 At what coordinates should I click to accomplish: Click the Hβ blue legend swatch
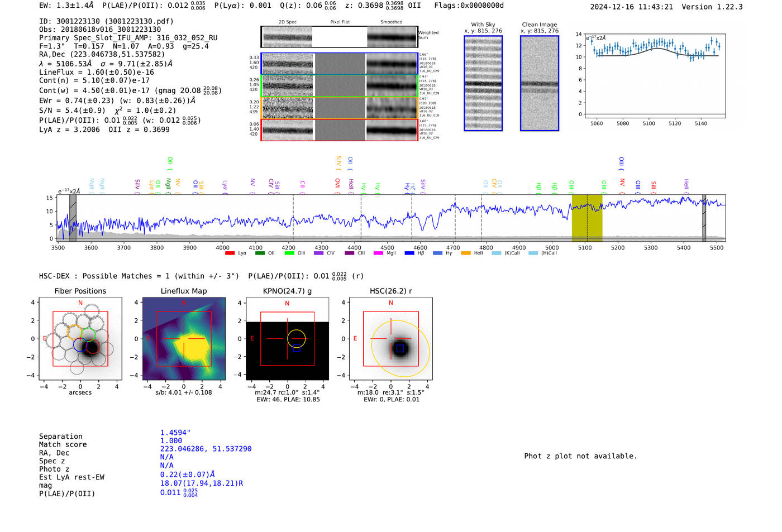(x=409, y=253)
